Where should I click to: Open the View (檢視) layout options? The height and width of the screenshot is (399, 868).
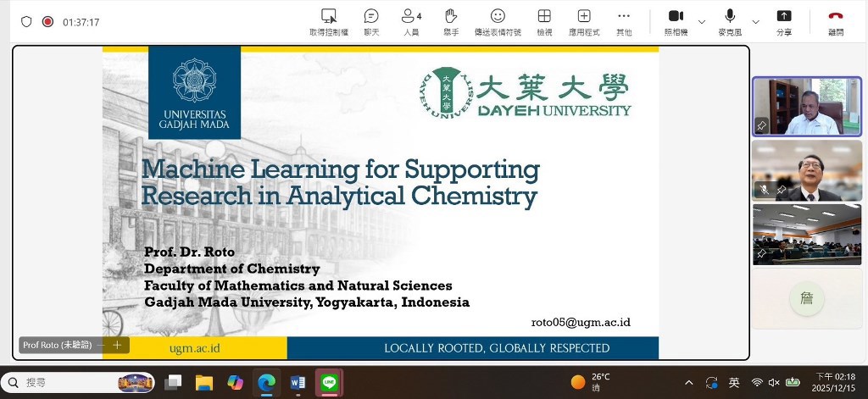pyautogui.click(x=544, y=16)
